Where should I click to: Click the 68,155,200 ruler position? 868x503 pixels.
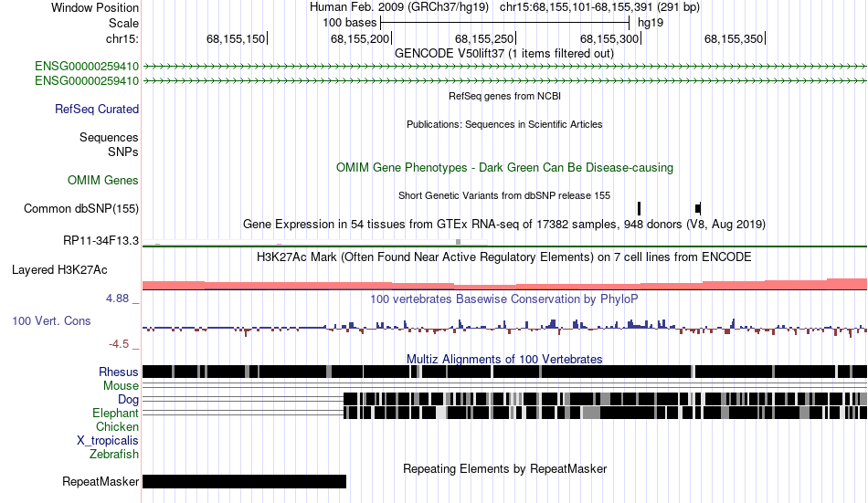coord(360,38)
